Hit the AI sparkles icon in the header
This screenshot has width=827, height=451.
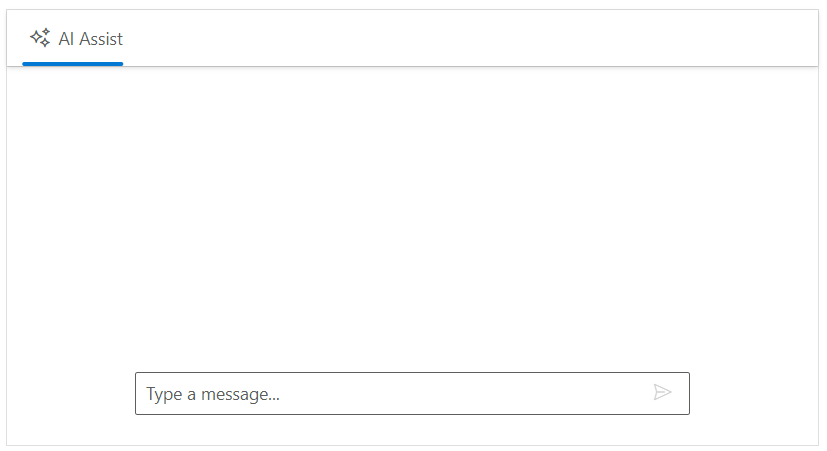[x=40, y=39]
